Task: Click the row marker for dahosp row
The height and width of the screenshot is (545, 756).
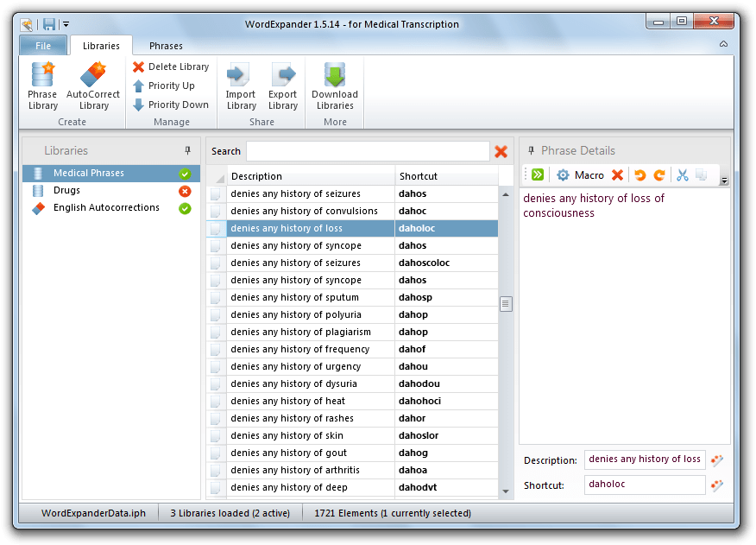Action: point(216,297)
